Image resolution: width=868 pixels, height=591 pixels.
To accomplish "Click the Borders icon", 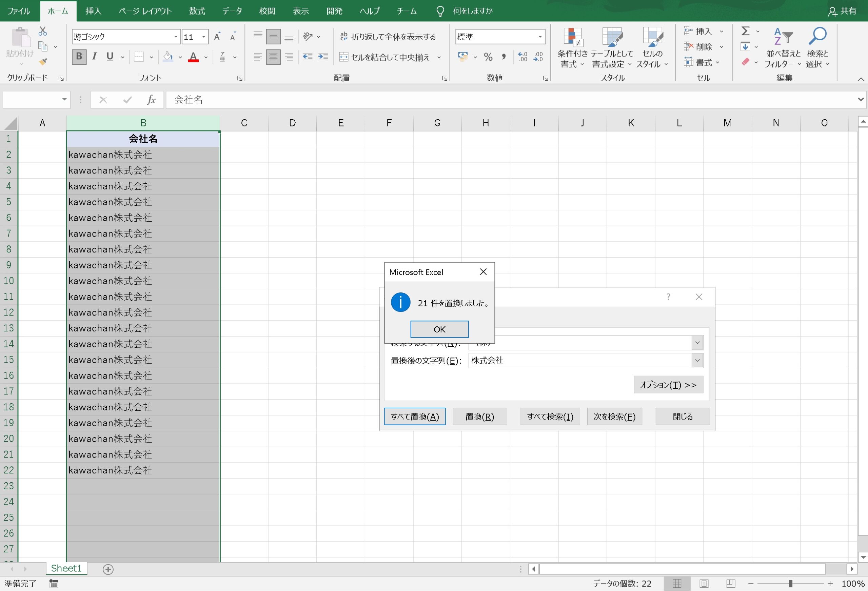I will pyautogui.click(x=139, y=57).
